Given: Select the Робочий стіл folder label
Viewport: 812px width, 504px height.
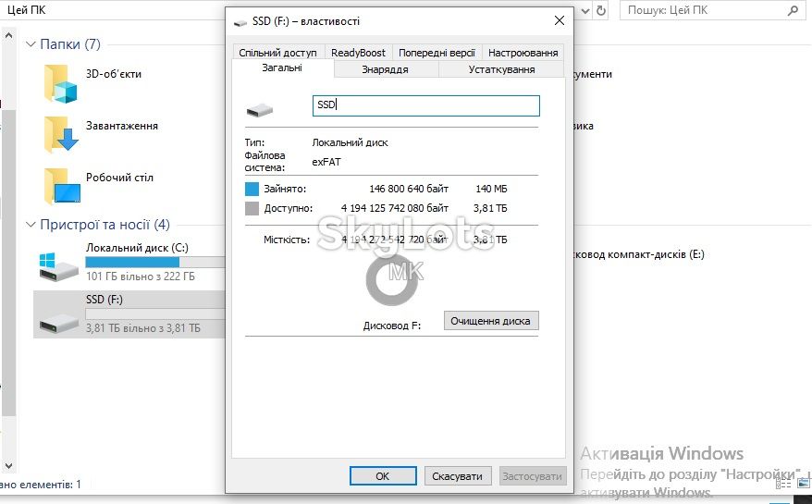Looking at the screenshot, I should pyautogui.click(x=119, y=178).
